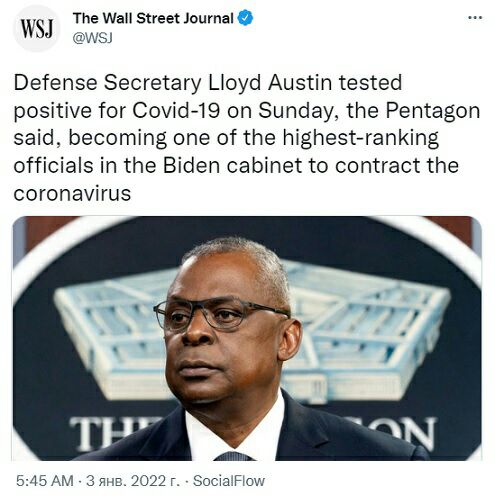Click the blue verified badge

(x=245, y=18)
